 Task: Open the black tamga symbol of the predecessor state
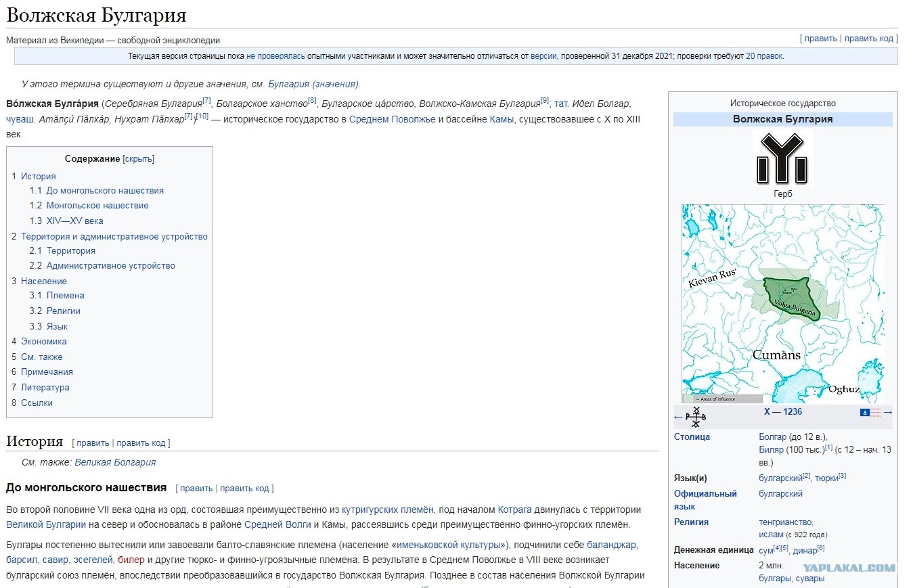[696, 417]
